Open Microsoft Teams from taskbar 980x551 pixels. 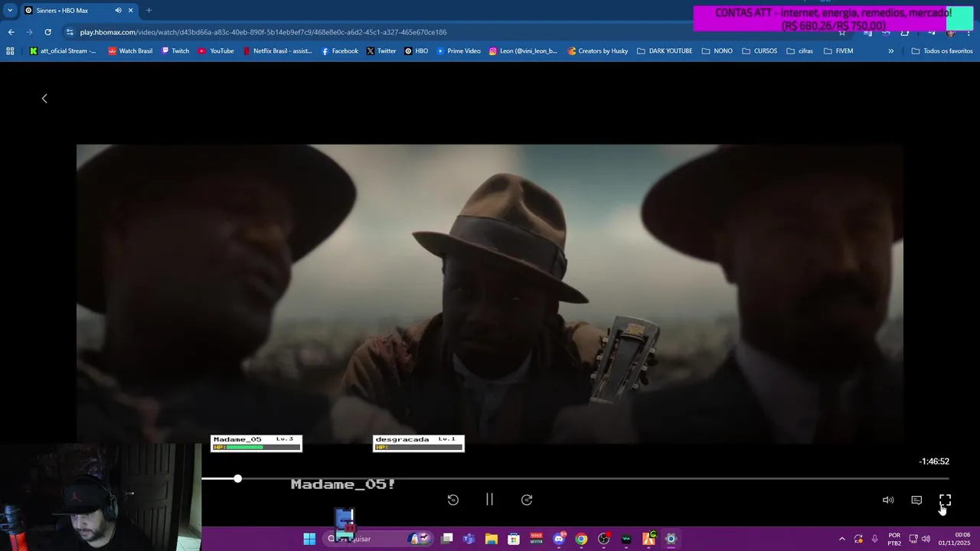[x=469, y=539]
